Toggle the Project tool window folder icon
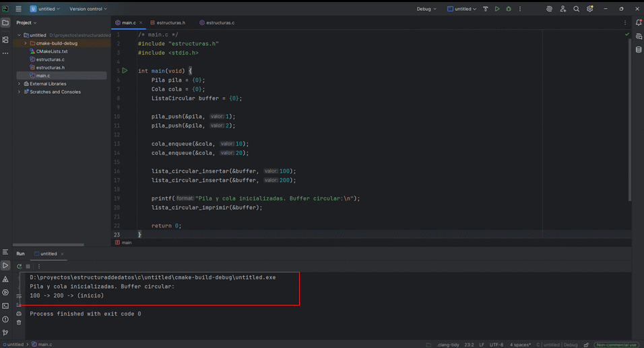Image resolution: width=644 pixels, height=348 pixels. tap(5, 22)
